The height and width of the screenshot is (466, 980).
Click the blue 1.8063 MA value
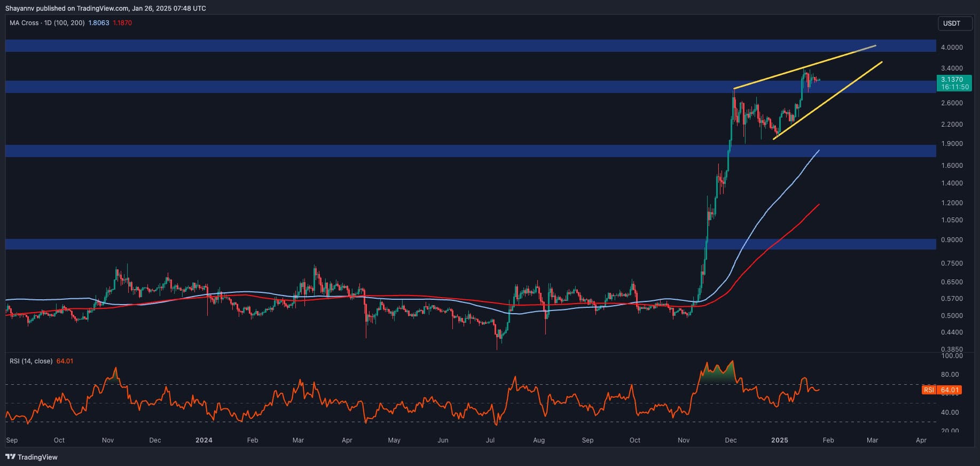99,23
